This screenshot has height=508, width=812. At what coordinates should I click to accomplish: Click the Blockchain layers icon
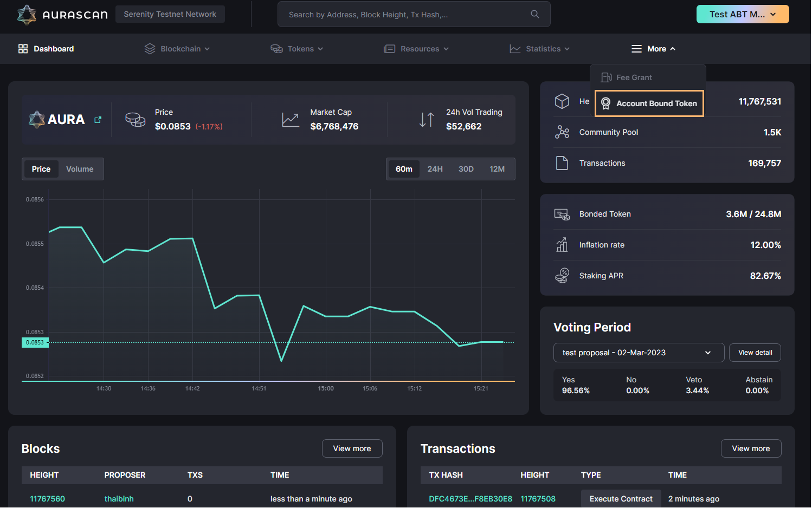(150, 49)
